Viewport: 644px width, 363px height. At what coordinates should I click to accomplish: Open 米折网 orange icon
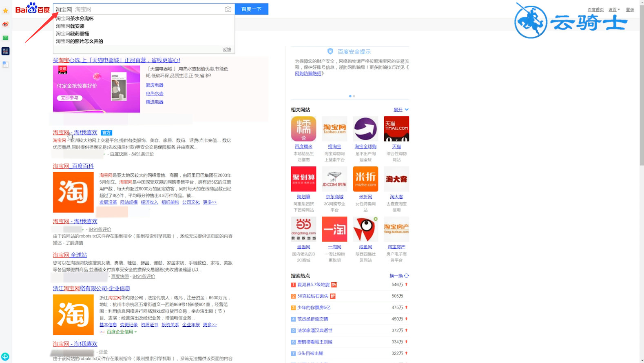point(365,179)
